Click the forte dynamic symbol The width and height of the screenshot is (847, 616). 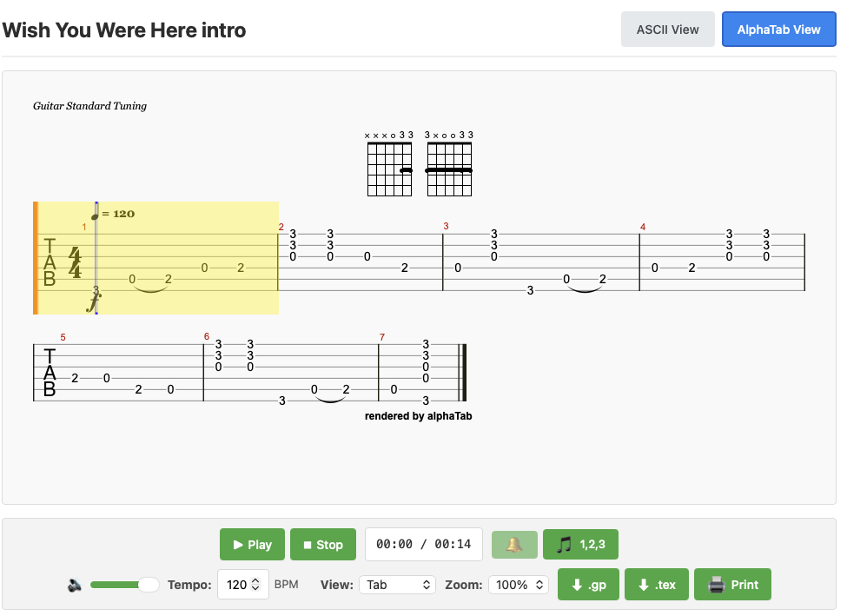click(94, 301)
